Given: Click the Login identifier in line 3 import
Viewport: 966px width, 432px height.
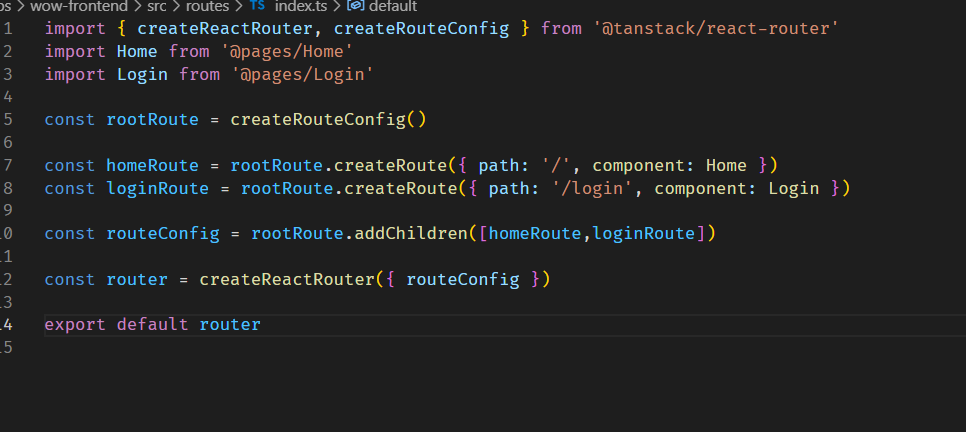Looking at the screenshot, I should point(142,75).
